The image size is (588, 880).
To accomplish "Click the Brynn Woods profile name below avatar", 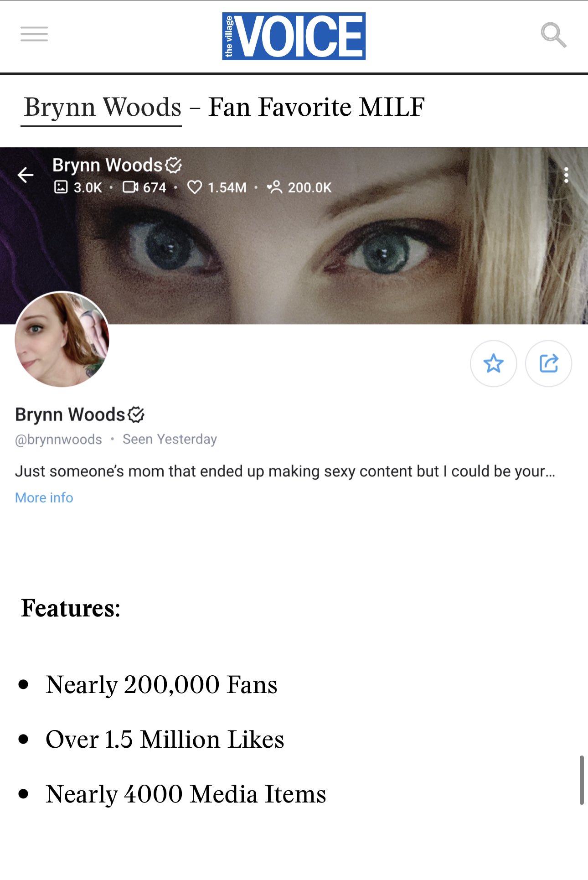I will tap(70, 414).
